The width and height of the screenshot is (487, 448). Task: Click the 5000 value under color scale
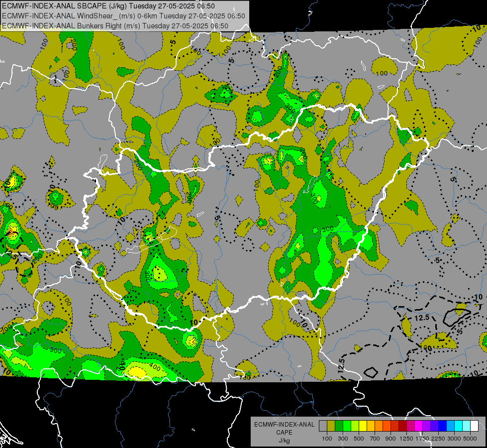coord(470,439)
